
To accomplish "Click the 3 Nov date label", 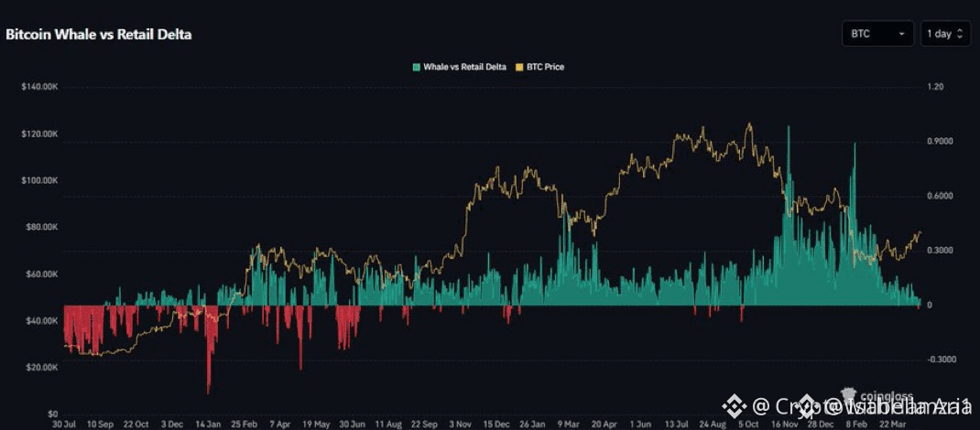I will click(x=460, y=424).
